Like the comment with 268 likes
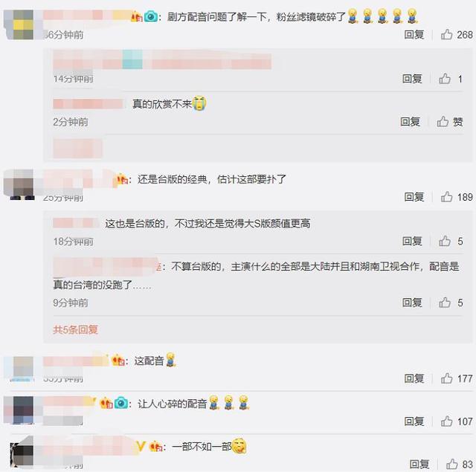Viewport: 476px width, 472px height. coord(446,35)
